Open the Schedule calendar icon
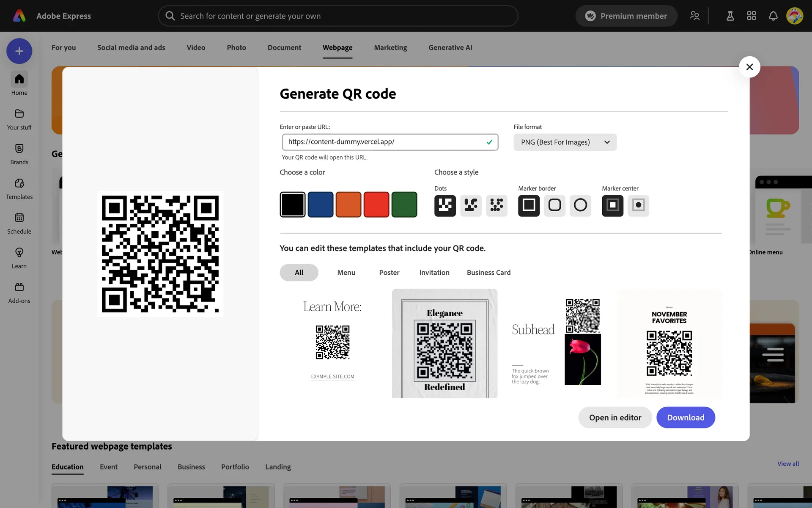The image size is (812, 508). 19,218
